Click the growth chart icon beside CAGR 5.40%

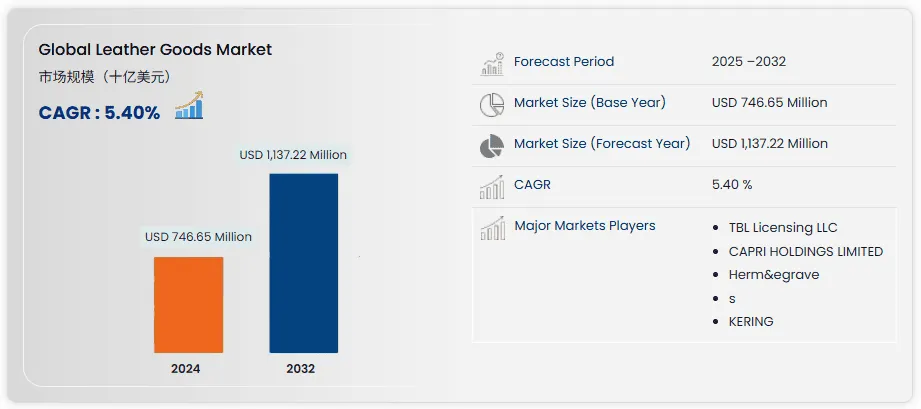coord(189,106)
